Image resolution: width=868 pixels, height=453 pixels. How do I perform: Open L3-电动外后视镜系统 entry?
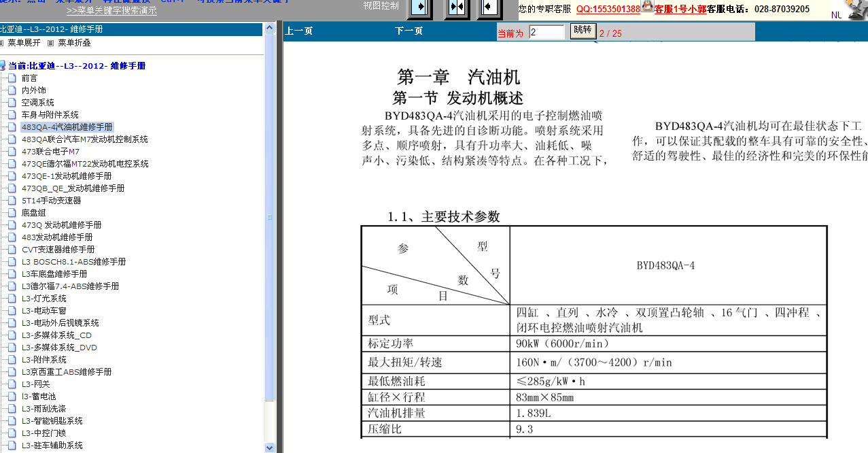(60, 323)
